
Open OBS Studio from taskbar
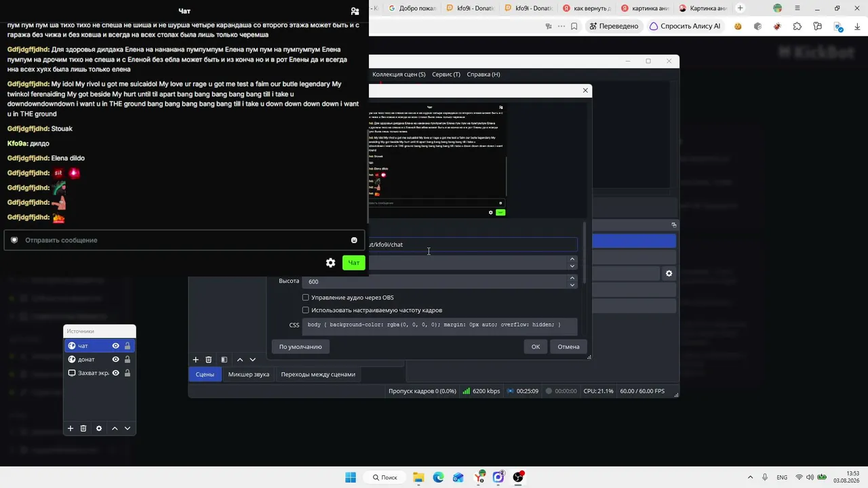coord(519,477)
